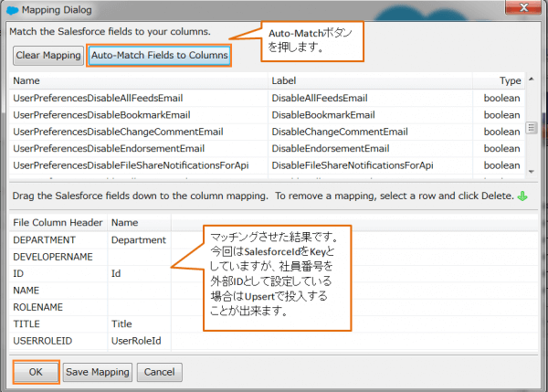Click the Save Mapping button
Screen dimensions: 548x392
[x=98, y=372]
